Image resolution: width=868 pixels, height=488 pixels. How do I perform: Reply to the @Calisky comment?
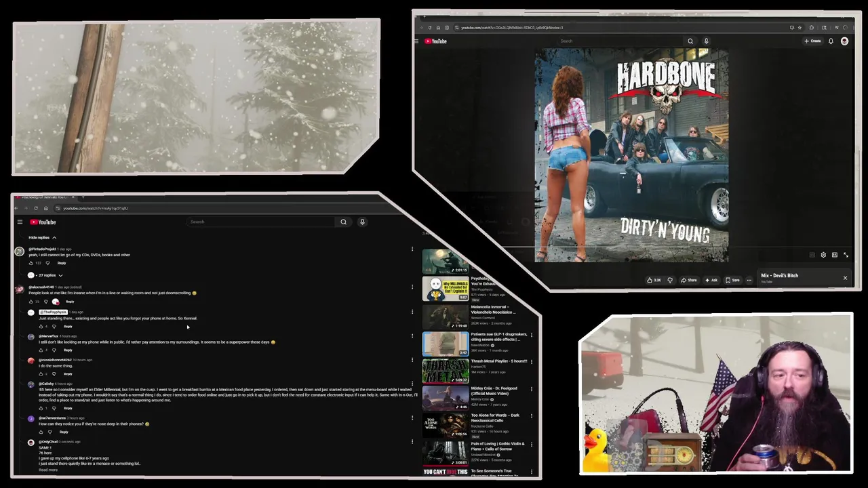[68, 408]
